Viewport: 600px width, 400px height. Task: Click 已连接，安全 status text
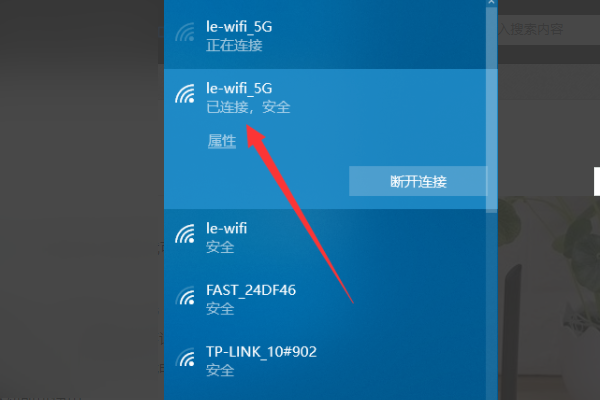[248, 107]
